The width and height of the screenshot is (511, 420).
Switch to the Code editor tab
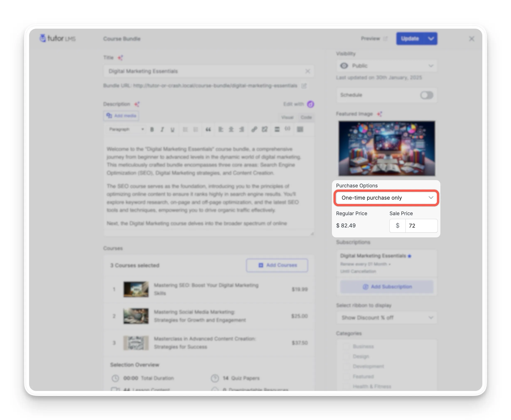click(x=306, y=117)
